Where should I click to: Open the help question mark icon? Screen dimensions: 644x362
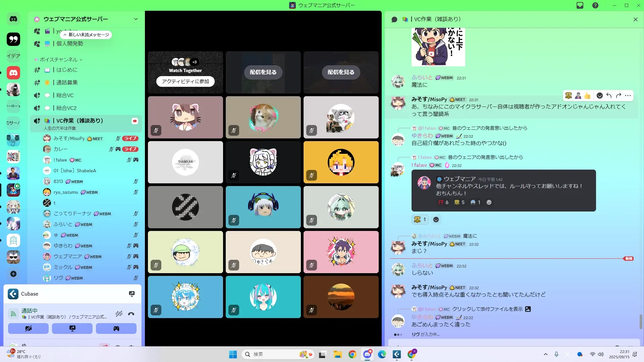pos(595,5)
